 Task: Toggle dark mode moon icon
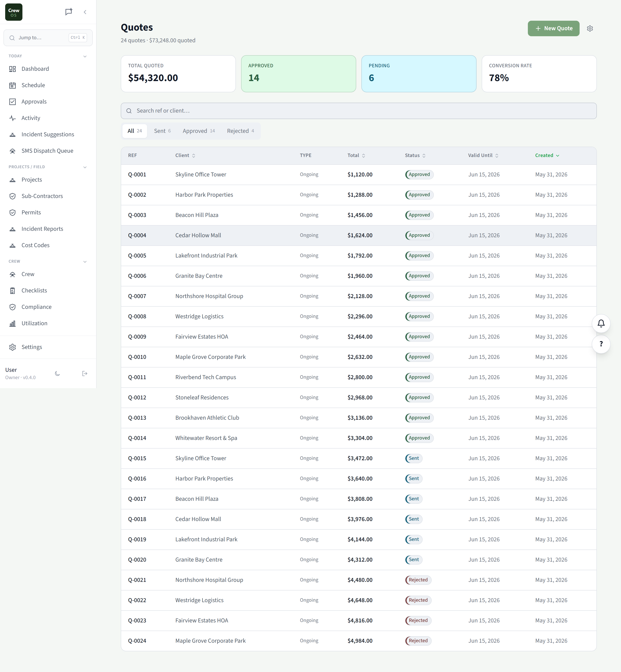[57, 374]
